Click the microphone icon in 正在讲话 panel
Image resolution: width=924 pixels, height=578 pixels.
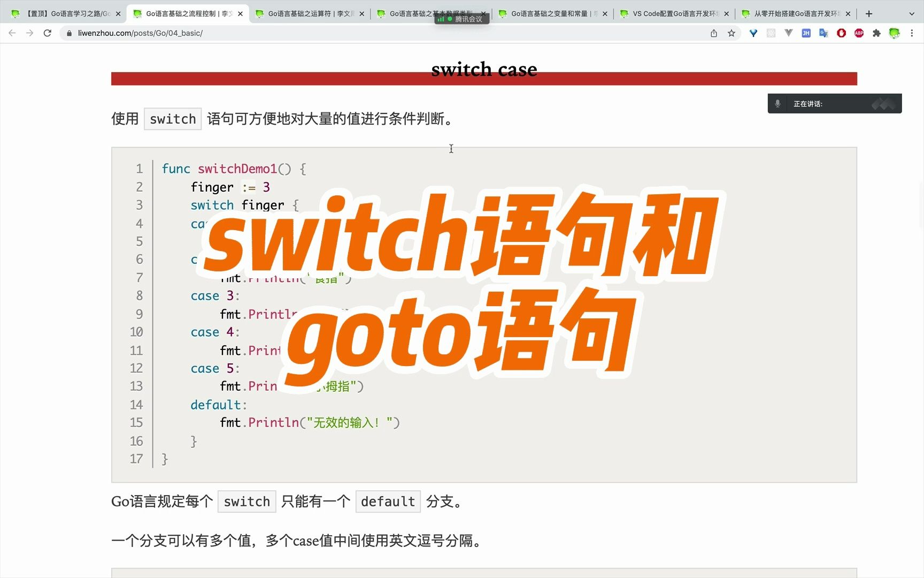(x=778, y=104)
